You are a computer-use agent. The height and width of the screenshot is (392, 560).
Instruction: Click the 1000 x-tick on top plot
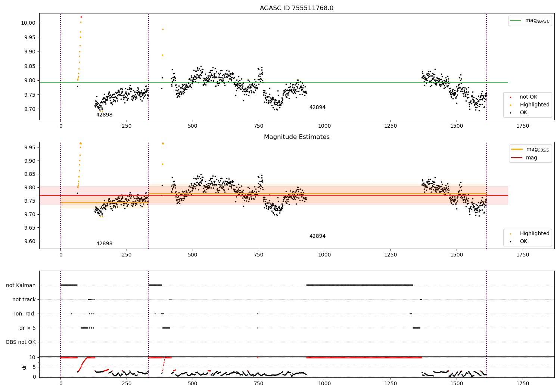[x=325, y=126]
